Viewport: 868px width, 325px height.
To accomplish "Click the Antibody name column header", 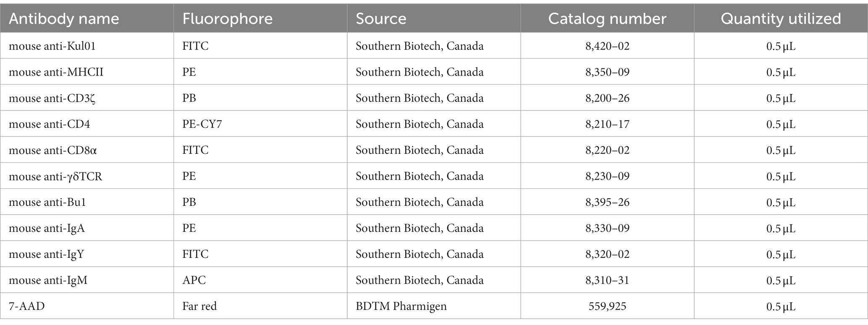I will pos(64,19).
